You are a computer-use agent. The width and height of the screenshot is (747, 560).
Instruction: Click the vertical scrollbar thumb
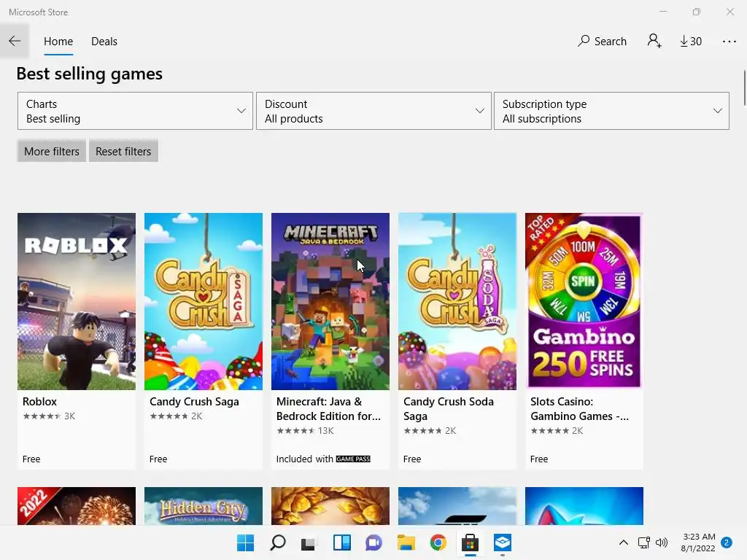[745, 88]
